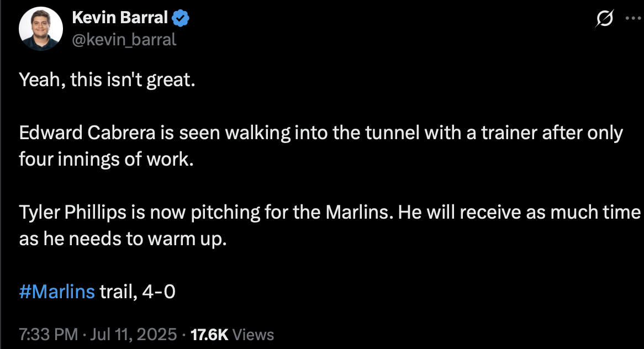
Task: Click the 7:33 PM timestamp
Action: 48,335
